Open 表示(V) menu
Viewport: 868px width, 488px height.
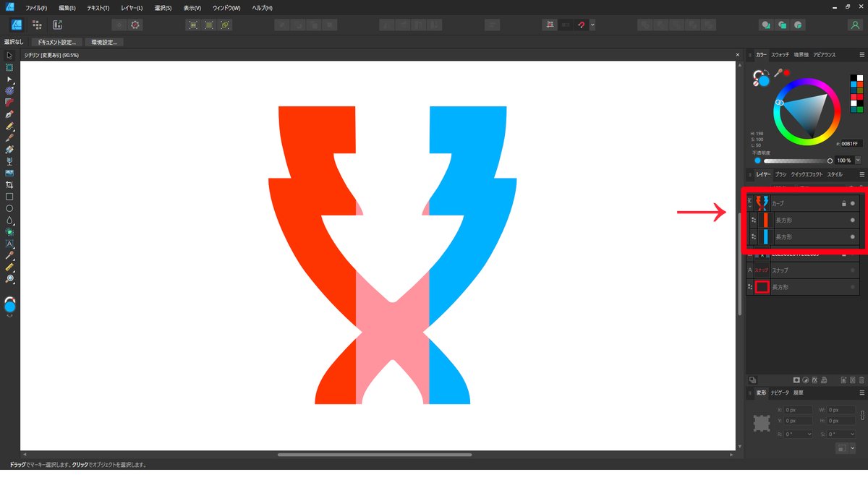[192, 7]
